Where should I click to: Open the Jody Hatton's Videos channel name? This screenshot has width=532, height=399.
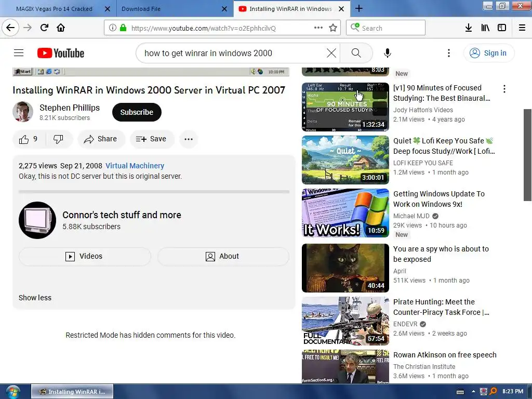pos(423,110)
